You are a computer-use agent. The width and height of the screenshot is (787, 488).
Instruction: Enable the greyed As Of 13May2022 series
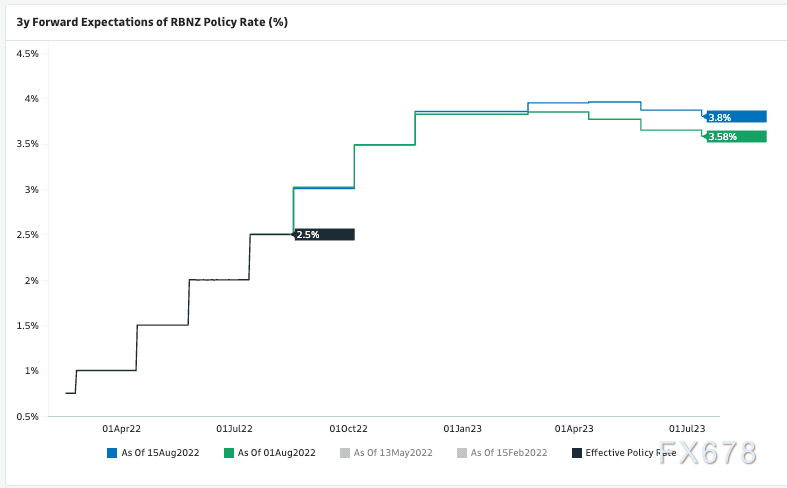(x=393, y=453)
